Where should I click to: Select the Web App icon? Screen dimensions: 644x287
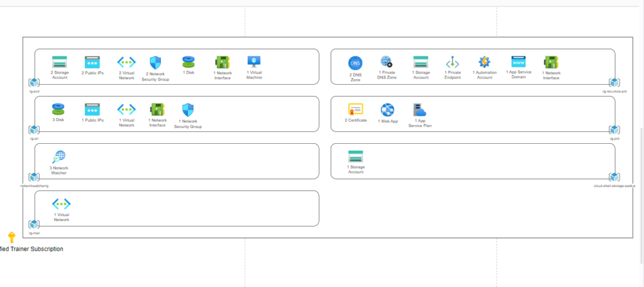coord(387,110)
